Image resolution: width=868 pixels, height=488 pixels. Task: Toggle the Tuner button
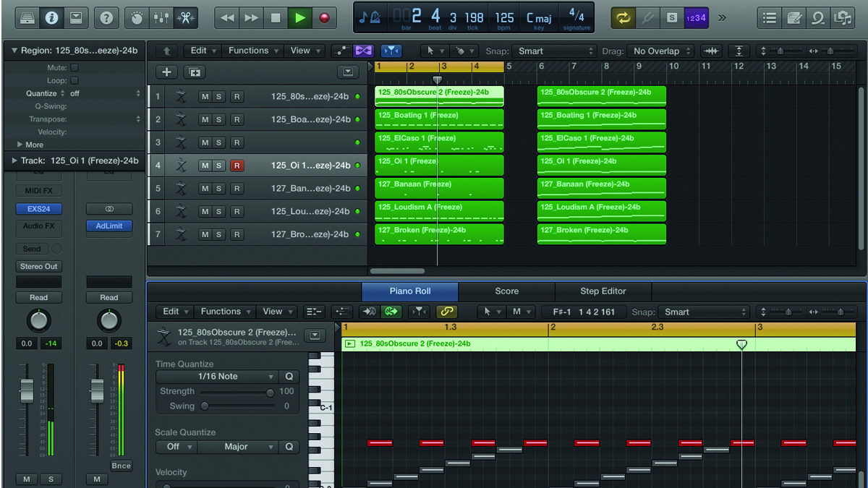click(647, 18)
